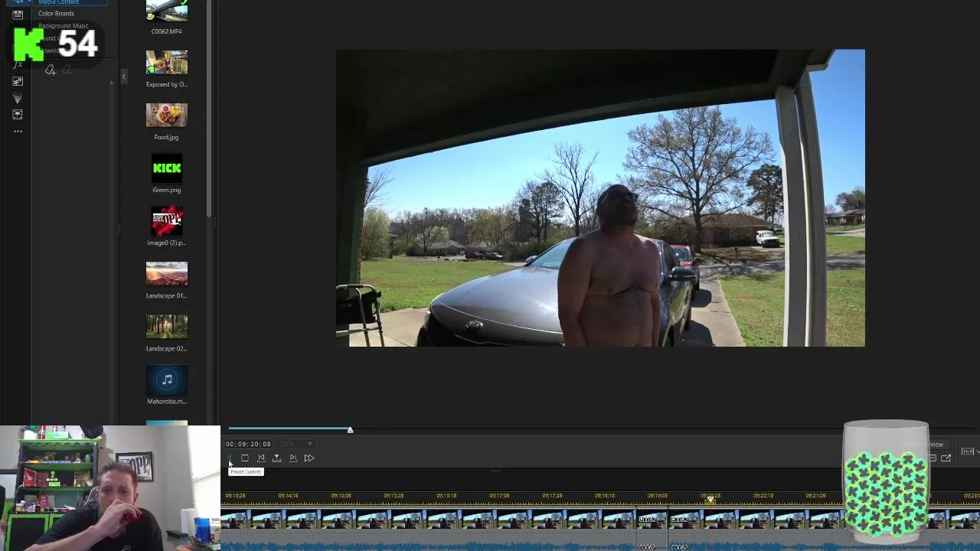Select the Landscape 01 thumbnail
The height and width of the screenshot is (551, 980).
point(167,273)
